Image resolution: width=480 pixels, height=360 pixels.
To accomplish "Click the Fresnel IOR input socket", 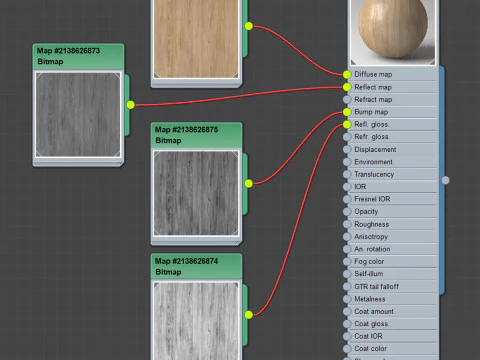I will pos(347,199).
